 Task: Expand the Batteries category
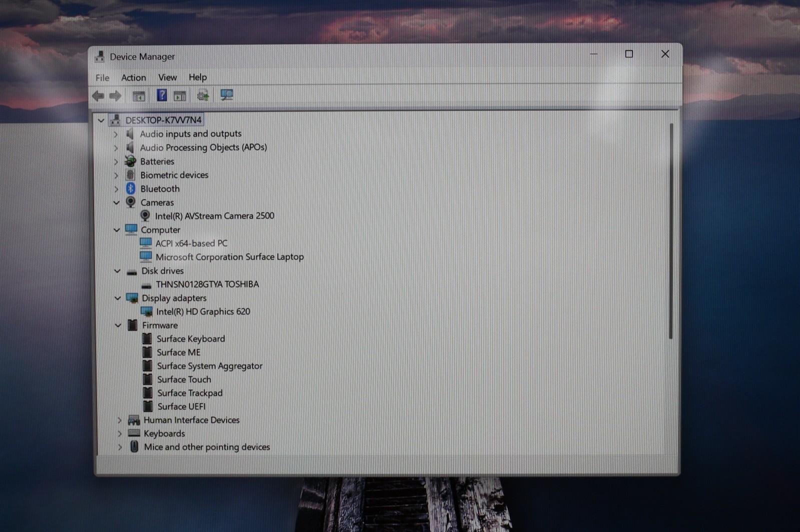tap(116, 161)
